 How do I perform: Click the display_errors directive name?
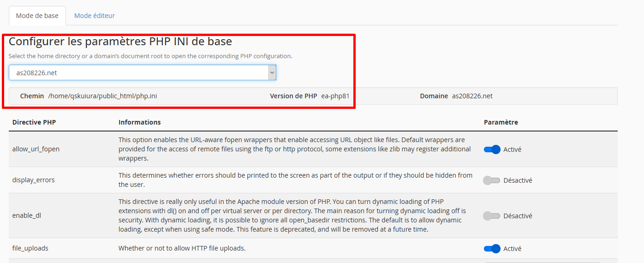coord(34,180)
